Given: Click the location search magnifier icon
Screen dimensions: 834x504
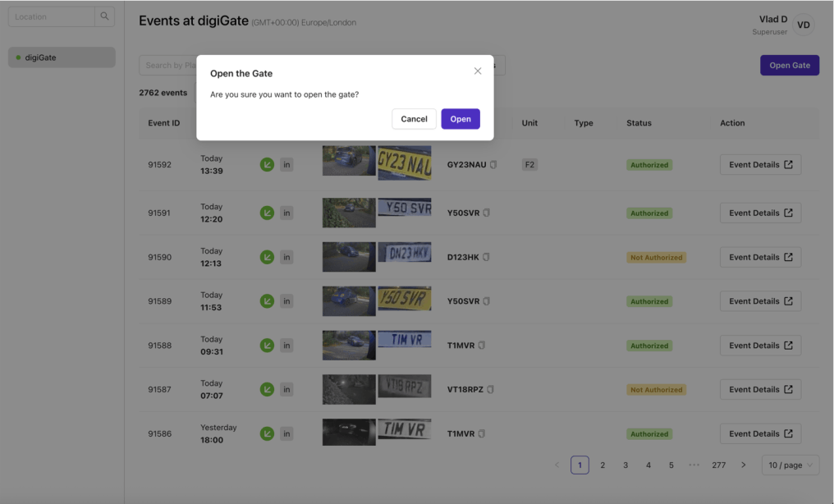Looking at the screenshot, I should coord(104,16).
